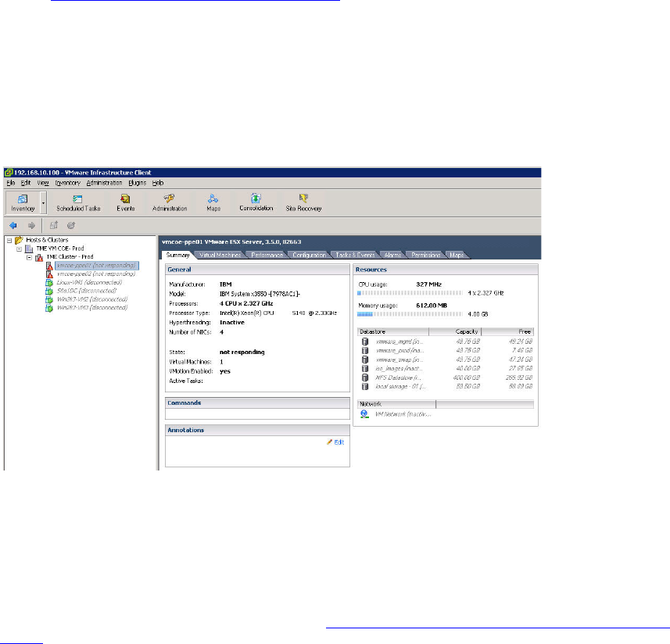Screen dimensions: 670x644
Task: Sort datastores by the Capacity column header
Action: click(x=455, y=331)
